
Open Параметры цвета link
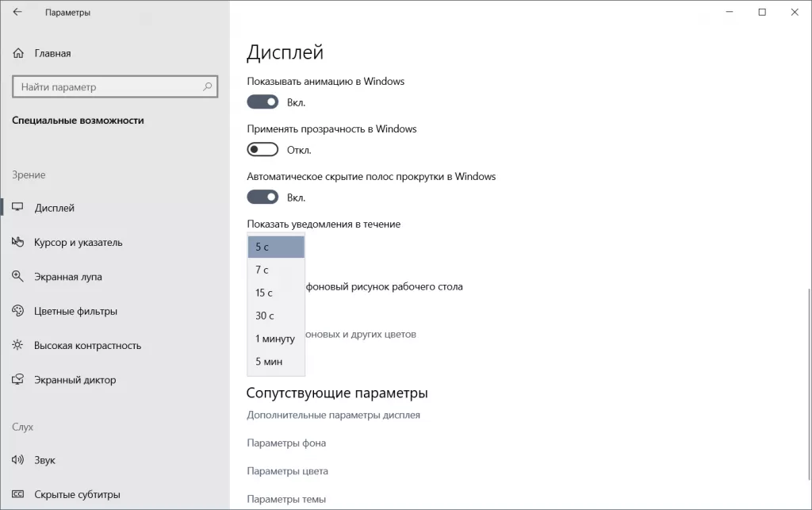[287, 471]
